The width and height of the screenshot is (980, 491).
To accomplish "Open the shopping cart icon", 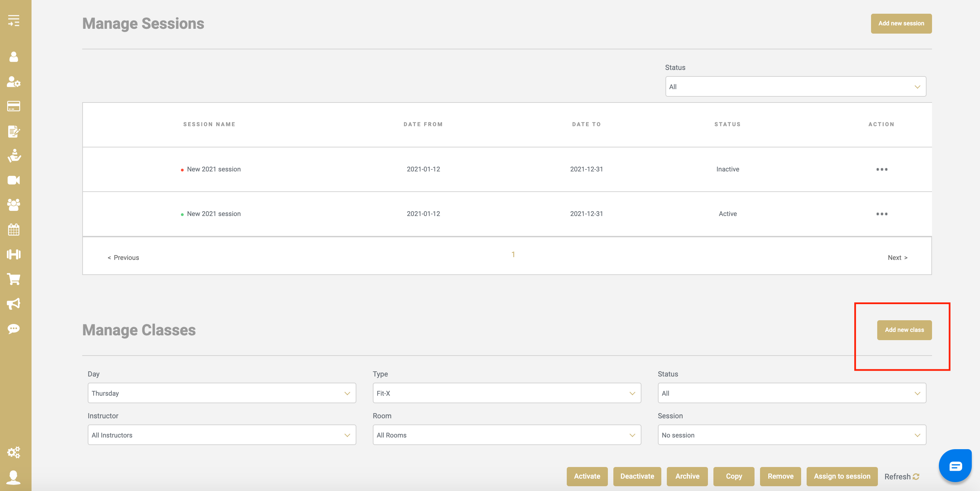I will click(x=14, y=279).
